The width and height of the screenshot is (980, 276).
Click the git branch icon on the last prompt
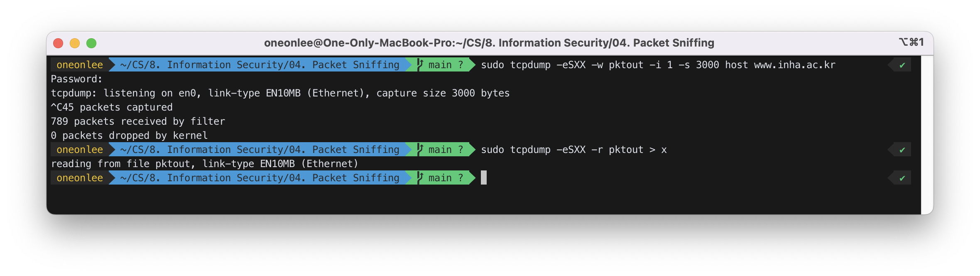pos(420,178)
